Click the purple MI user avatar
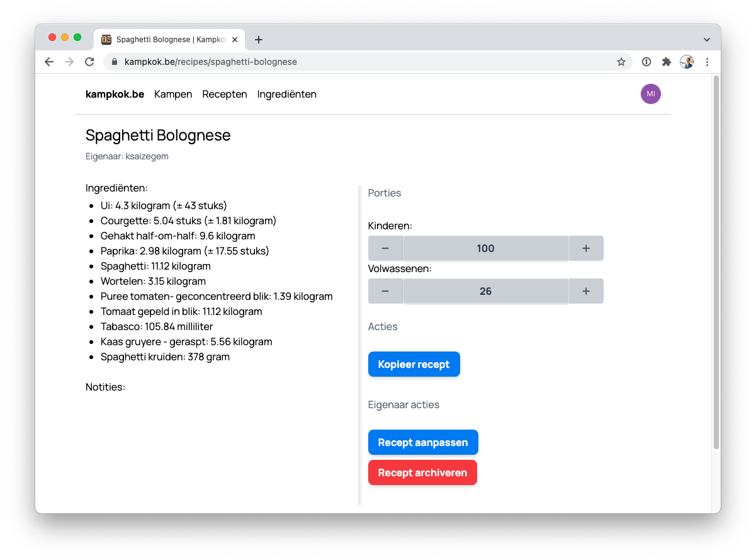This screenshot has width=756, height=560. point(650,94)
